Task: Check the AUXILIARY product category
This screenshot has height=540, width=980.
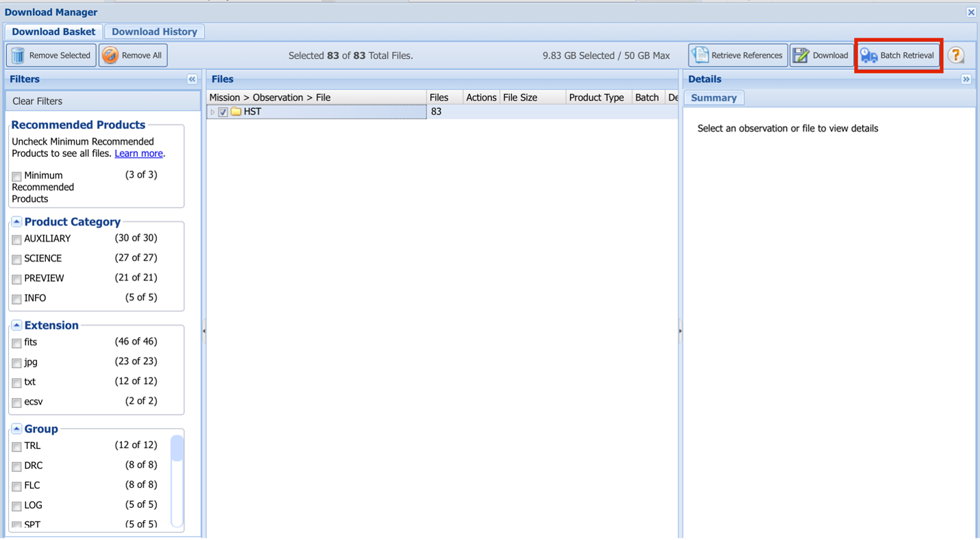Action: [x=16, y=240]
